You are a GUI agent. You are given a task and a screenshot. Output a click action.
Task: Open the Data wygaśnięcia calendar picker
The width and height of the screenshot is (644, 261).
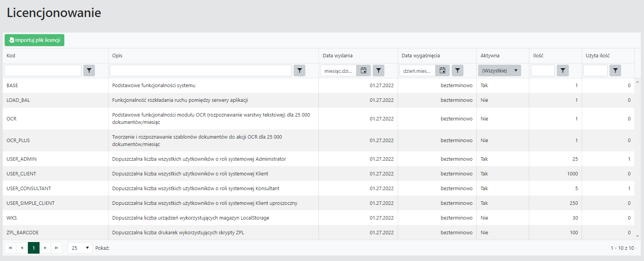443,70
